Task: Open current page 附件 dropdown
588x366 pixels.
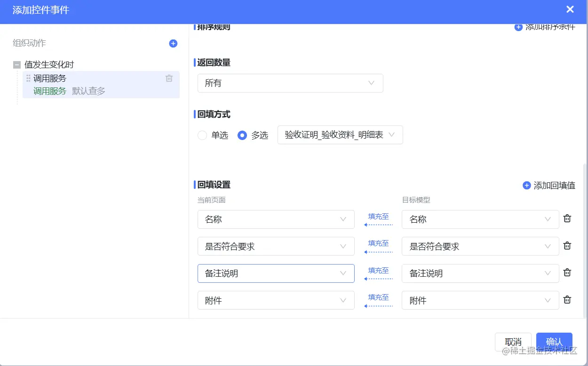Action: pyautogui.click(x=276, y=300)
